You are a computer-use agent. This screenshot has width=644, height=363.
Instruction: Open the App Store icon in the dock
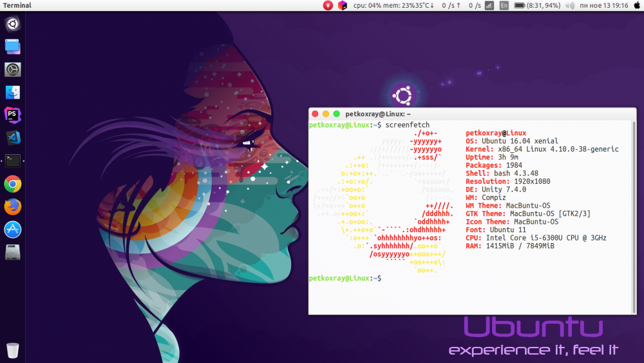pos(13,230)
